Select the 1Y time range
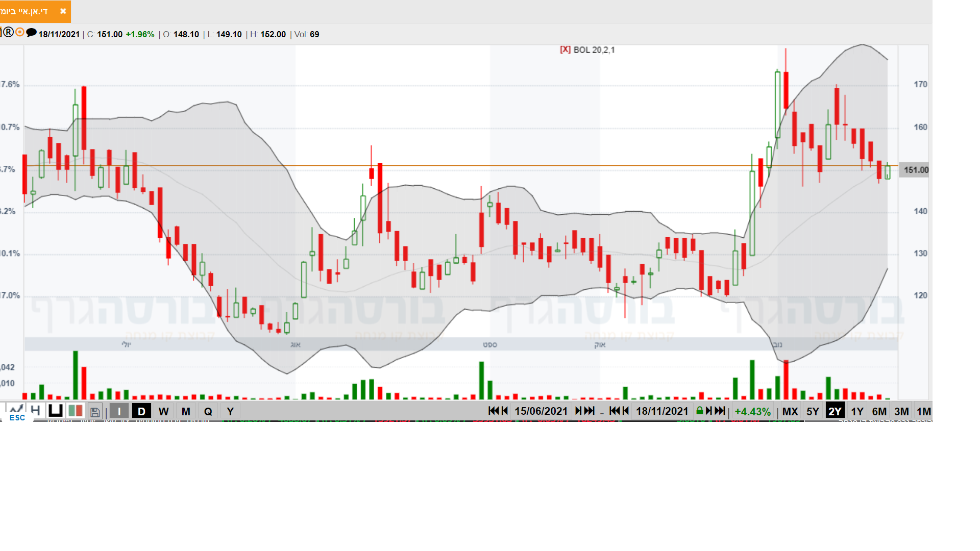The width and height of the screenshot is (980, 551). (857, 412)
